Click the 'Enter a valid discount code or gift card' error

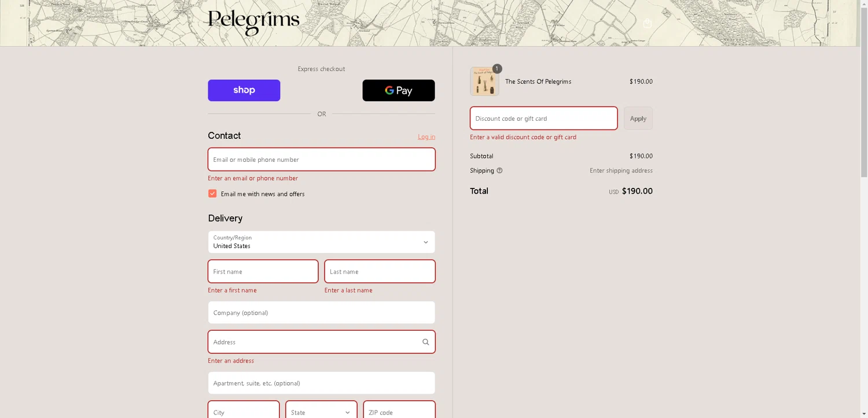(x=523, y=137)
